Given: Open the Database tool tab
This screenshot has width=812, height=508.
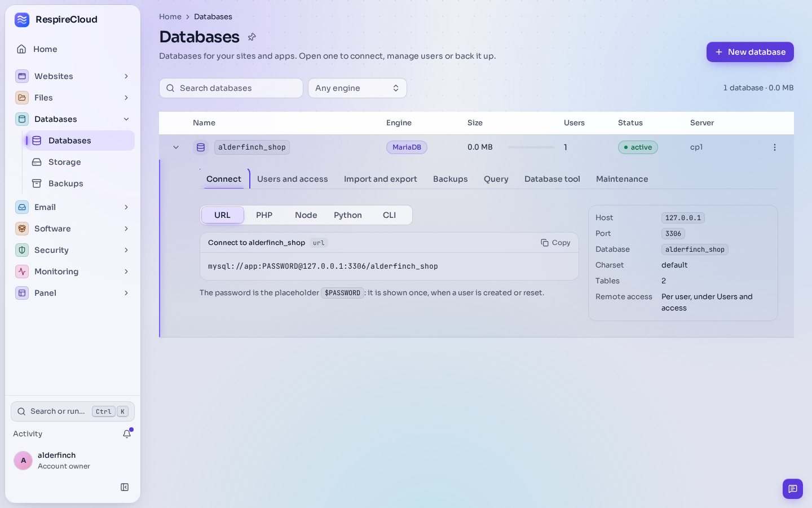Looking at the screenshot, I should [552, 179].
